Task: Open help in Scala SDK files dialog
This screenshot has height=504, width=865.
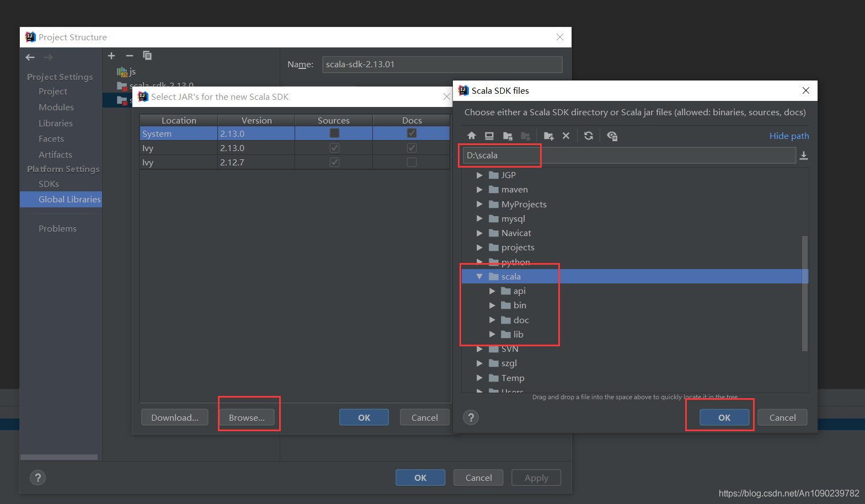Action: coord(471,417)
